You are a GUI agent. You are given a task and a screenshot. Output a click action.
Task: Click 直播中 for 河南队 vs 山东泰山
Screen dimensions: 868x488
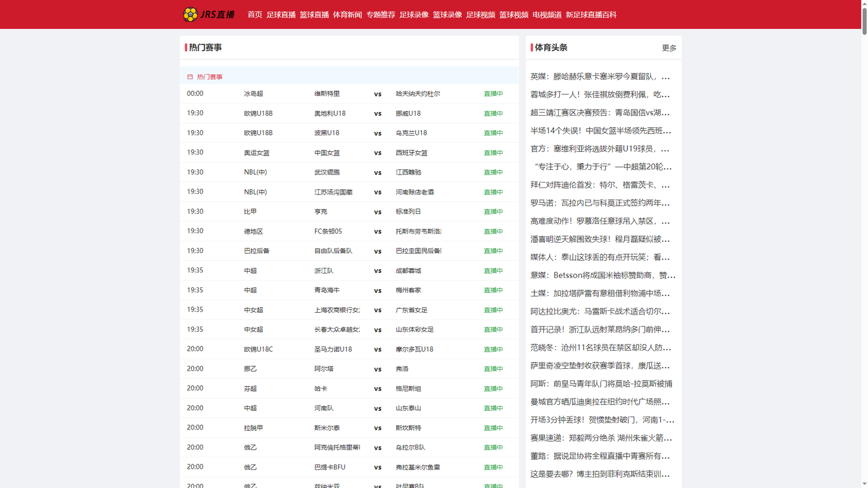[x=493, y=408]
